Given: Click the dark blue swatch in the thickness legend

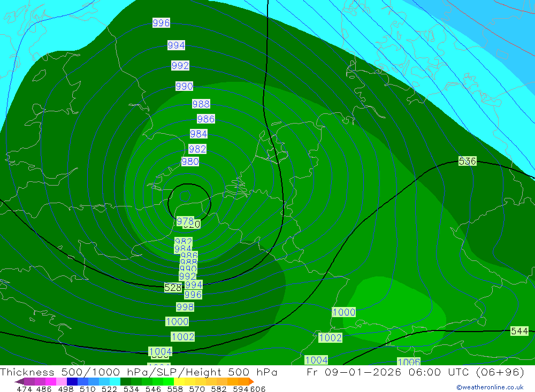Looking at the screenshot, I should (72, 381).
